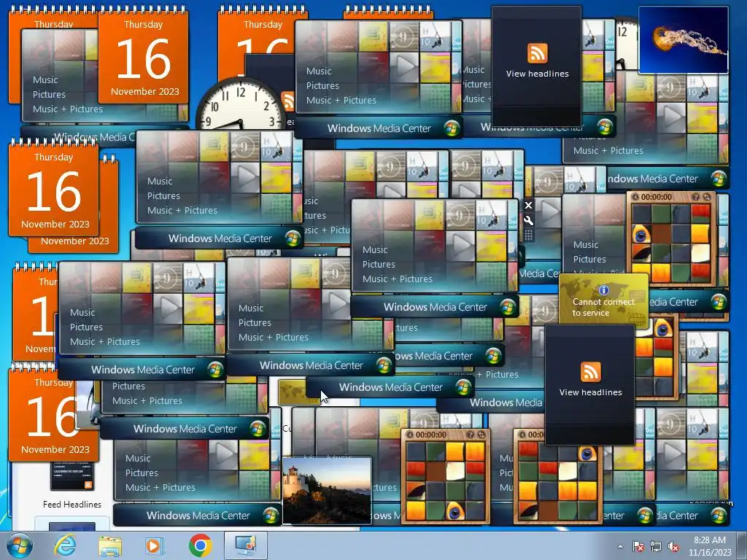Click the toucan eye tile in the puzzle beside the lighthouse
Screen dimensions: 747x560
[x=454, y=511]
